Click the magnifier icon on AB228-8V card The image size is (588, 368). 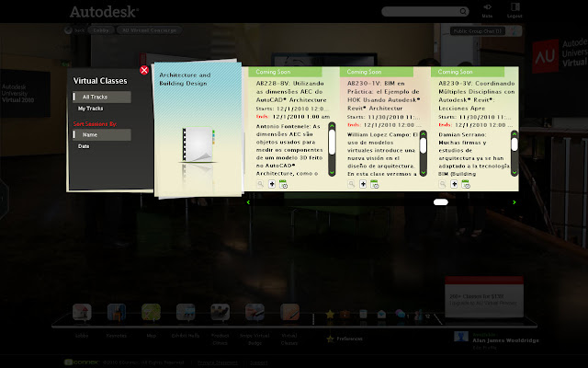(260, 184)
